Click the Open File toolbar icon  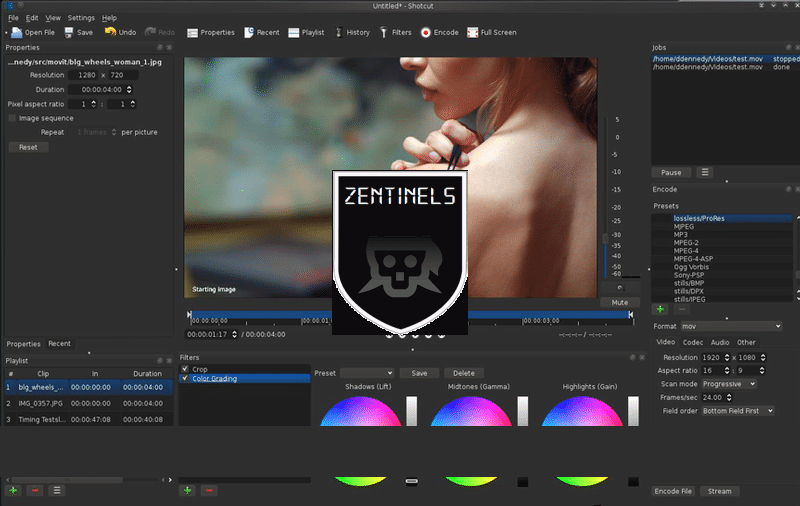click(x=17, y=33)
